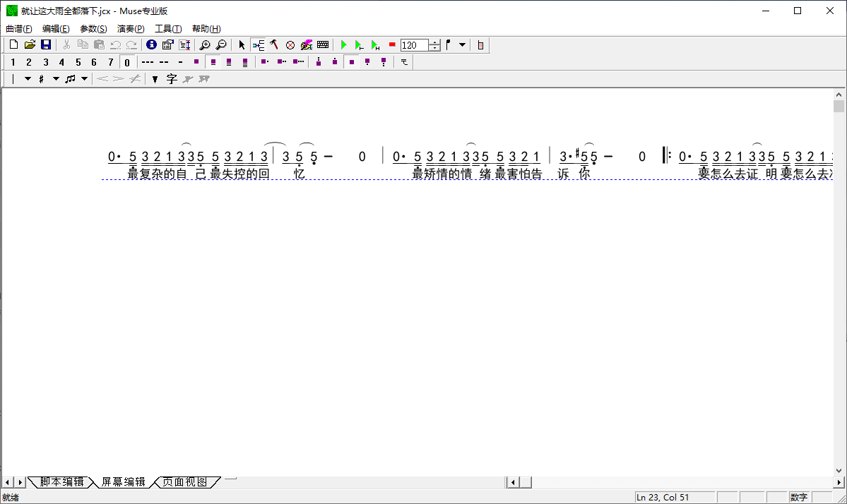Open the 演奏(P) menu
Viewport: 847px width, 504px height.
pos(131,28)
